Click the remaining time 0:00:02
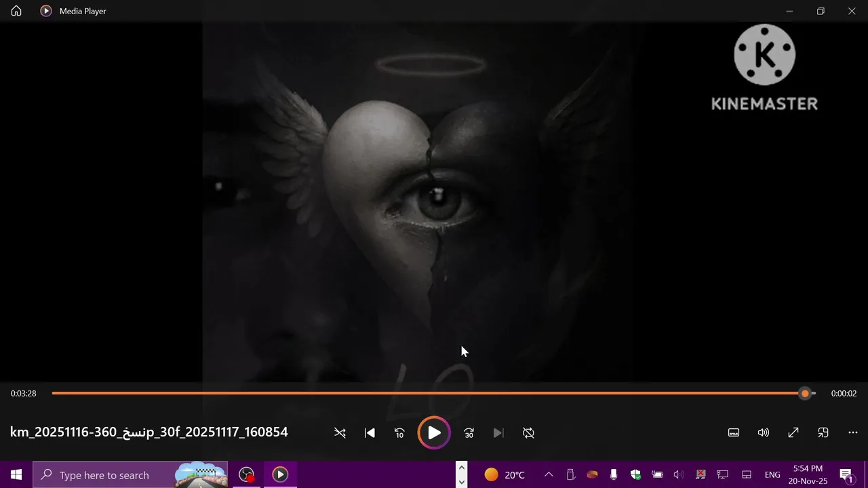Image resolution: width=868 pixels, height=488 pixels. [x=844, y=393]
